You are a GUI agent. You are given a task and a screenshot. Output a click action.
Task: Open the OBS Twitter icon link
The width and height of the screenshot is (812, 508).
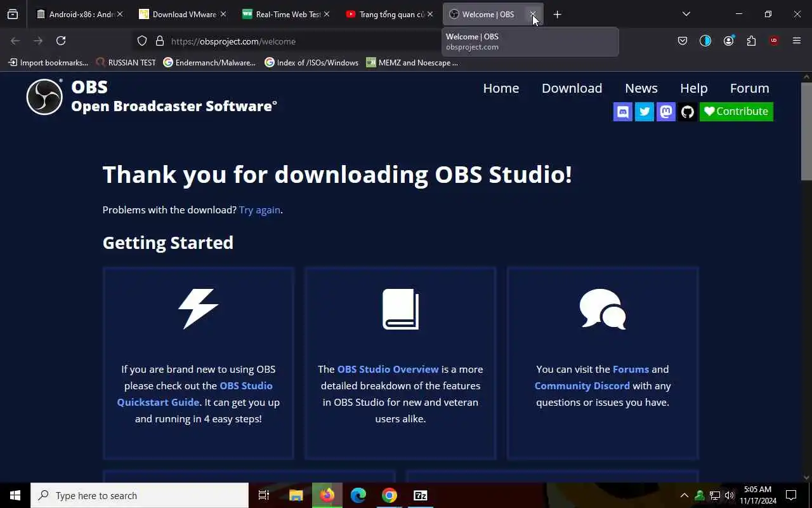645,112
